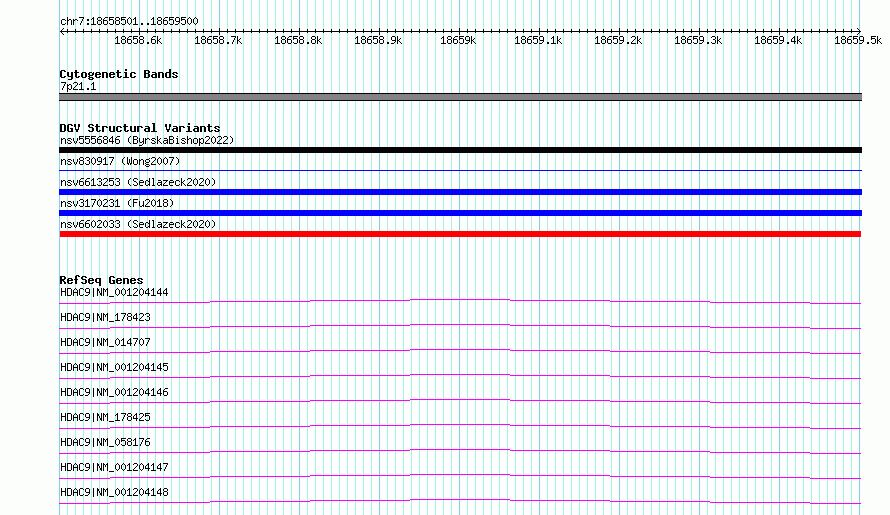
Task: Click the RefSeq Genes track title
Action: point(101,280)
